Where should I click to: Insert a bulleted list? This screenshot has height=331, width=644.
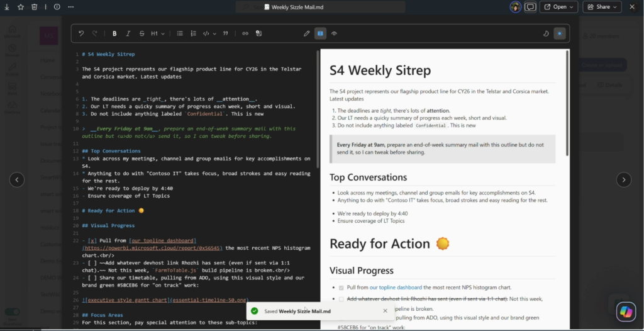180,33
